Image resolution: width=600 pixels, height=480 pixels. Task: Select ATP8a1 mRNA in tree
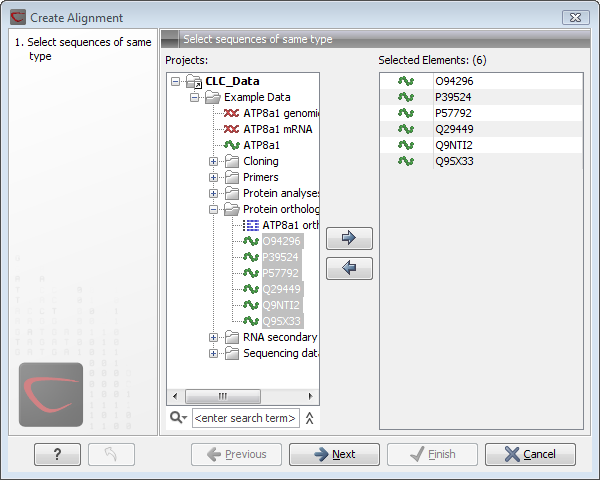[278, 129]
